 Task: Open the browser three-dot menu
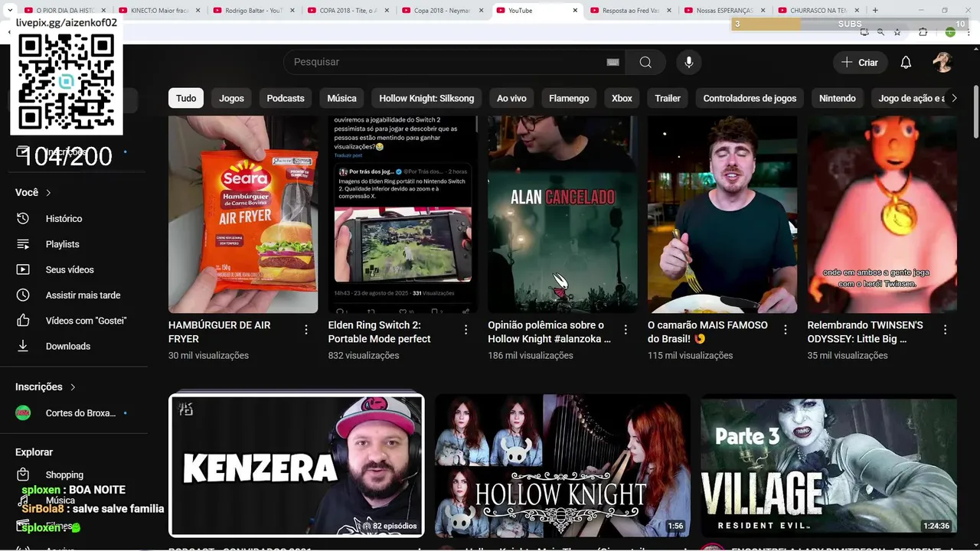tap(969, 32)
